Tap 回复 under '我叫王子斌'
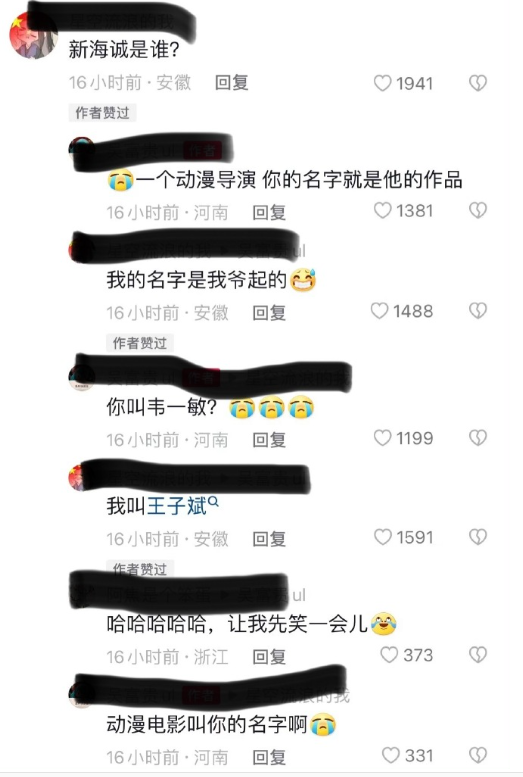Image resolution: width=523 pixels, height=777 pixels. (269, 539)
